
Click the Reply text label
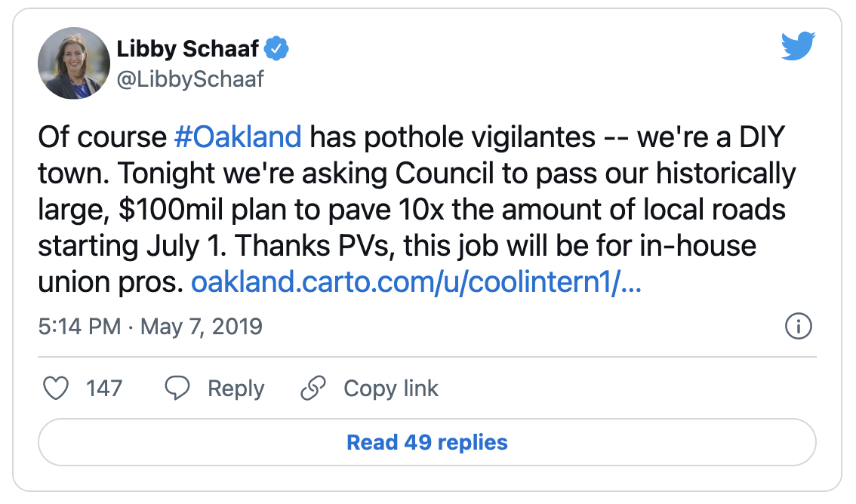point(236,389)
